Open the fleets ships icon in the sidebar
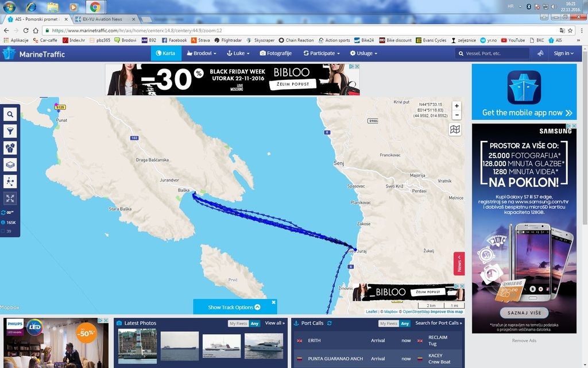This screenshot has width=588, height=368. (10, 148)
